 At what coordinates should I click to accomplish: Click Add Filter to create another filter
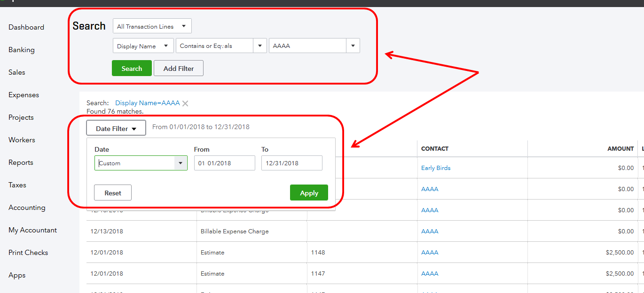[x=178, y=68]
